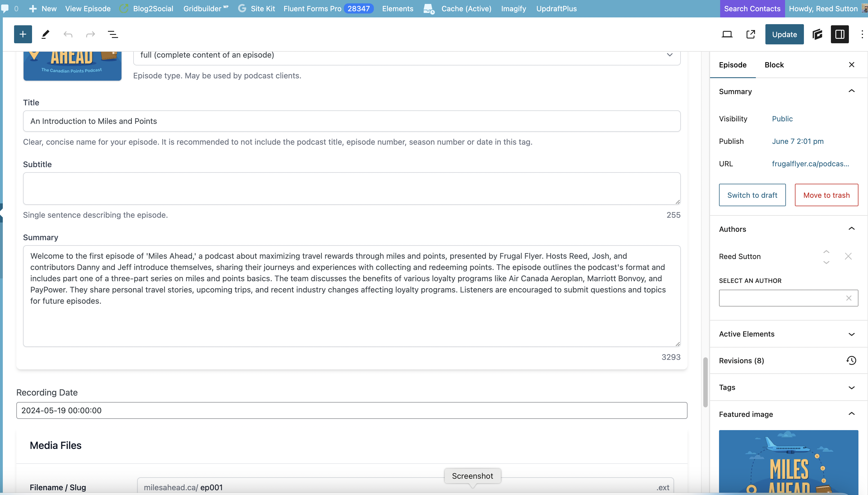Viewport: 868px width, 495px height.
Task: Click the New admin bar item
Action: tap(43, 8)
